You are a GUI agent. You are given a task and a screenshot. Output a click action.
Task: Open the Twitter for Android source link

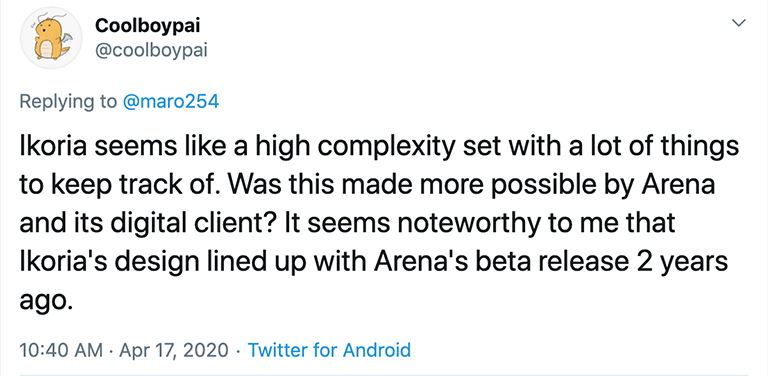tap(329, 350)
